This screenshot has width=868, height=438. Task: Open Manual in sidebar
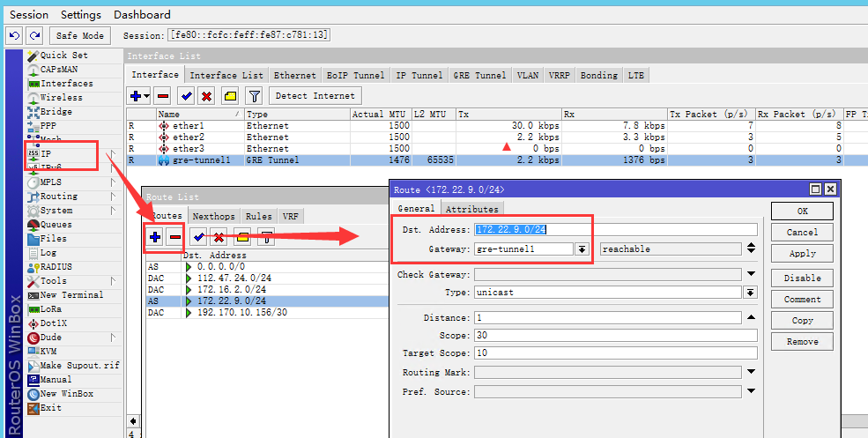point(50,380)
